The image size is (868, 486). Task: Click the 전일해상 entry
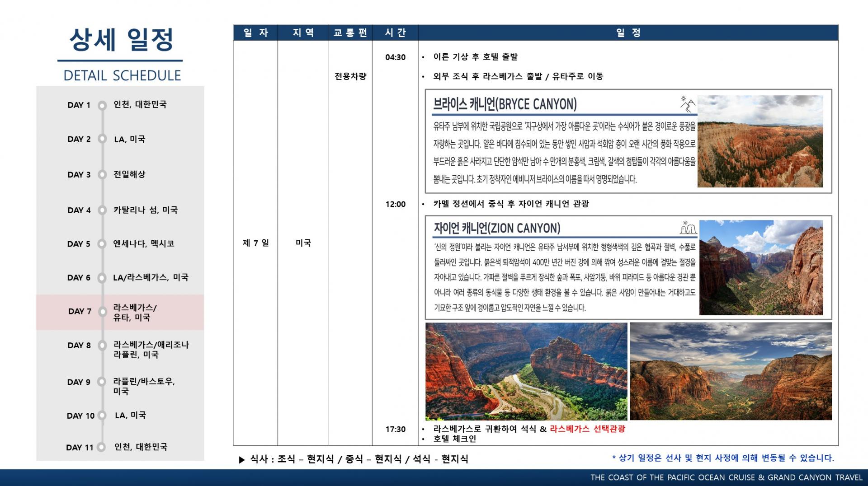(129, 174)
